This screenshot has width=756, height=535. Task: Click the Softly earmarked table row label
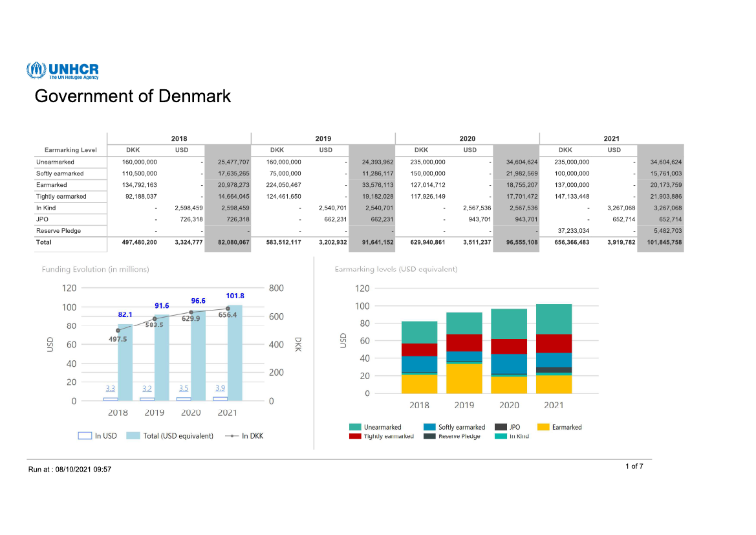tap(59, 173)
